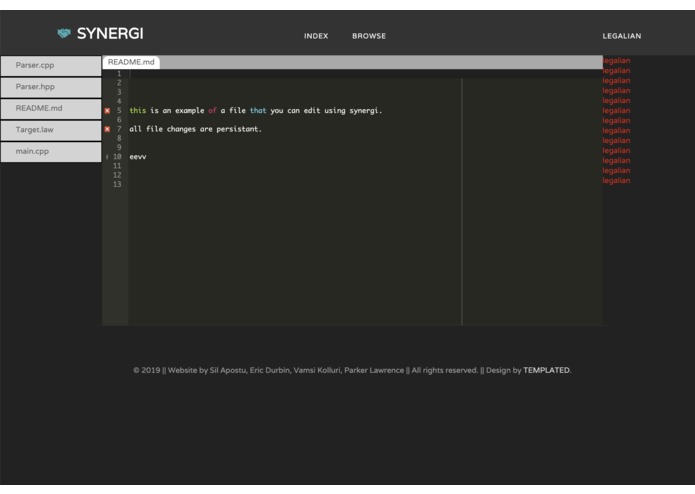
Task: Click line number 13 in the gutter
Action: pyautogui.click(x=117, y=184)
